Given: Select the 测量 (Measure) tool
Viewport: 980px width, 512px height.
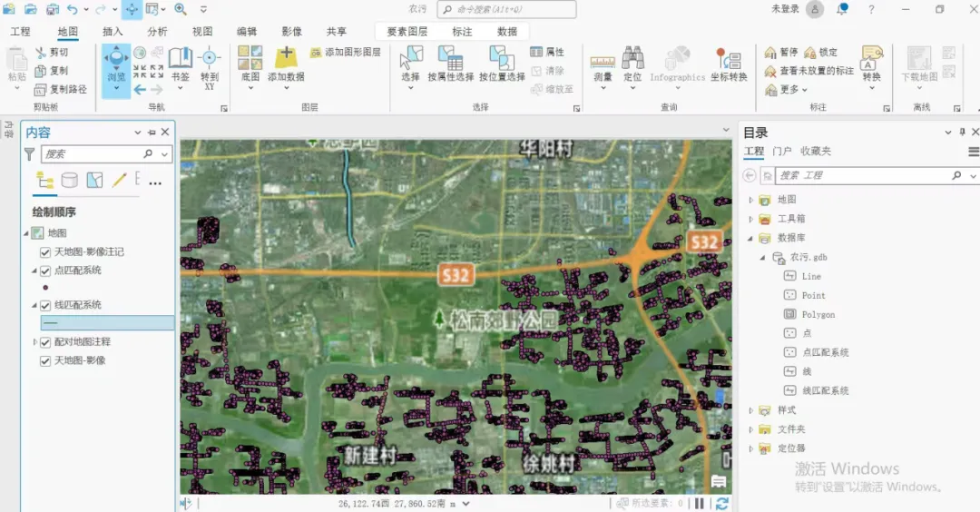Looking at the screenshot, I should [603, 64].
